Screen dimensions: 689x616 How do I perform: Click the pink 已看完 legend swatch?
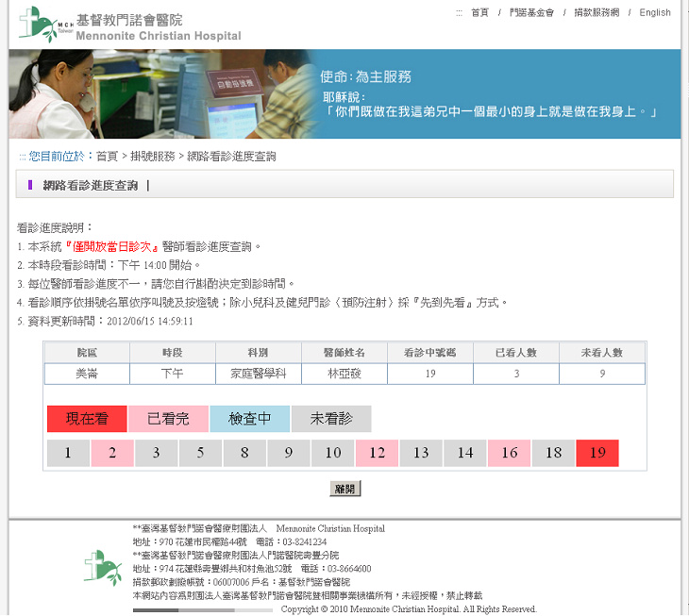(168, 419)
